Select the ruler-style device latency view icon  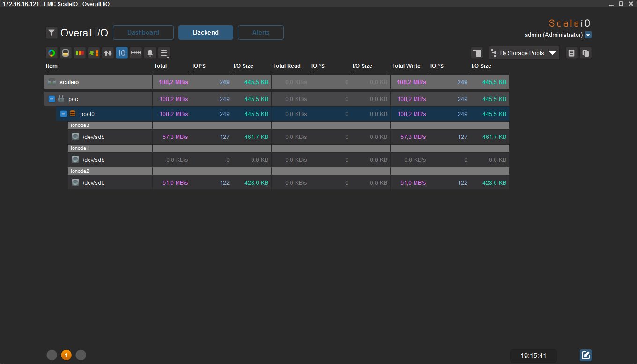pos(136,53)
